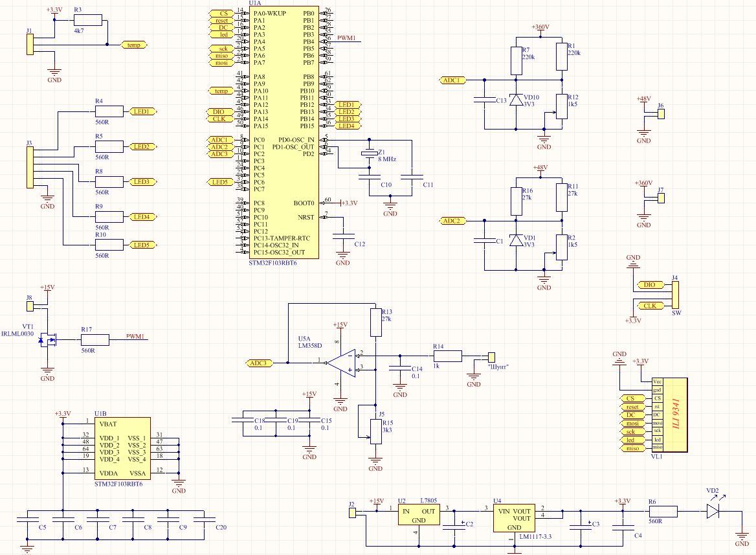
Task: Select the ILI9341 display module VL1
Action: click(x=670, y=415)
